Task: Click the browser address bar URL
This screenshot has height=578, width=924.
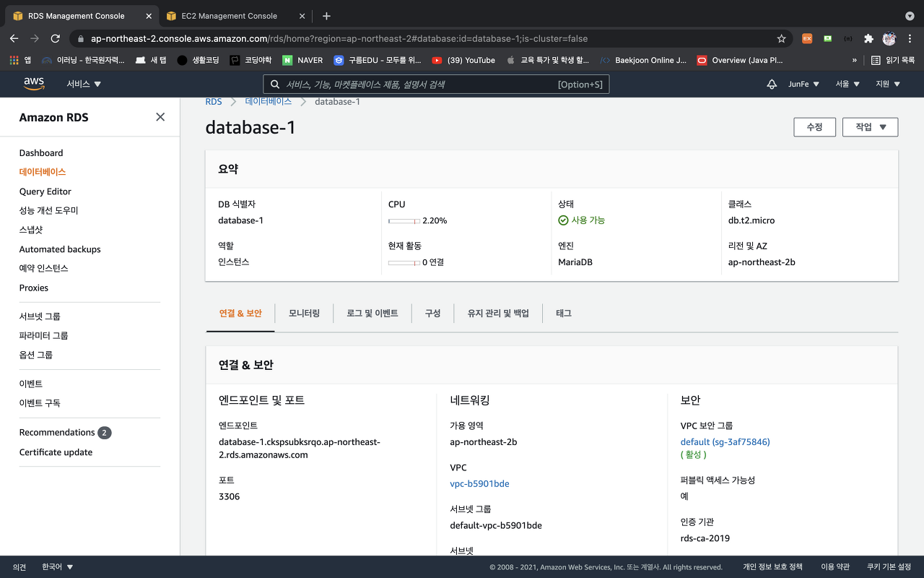Action: click(x=339, y=38)
